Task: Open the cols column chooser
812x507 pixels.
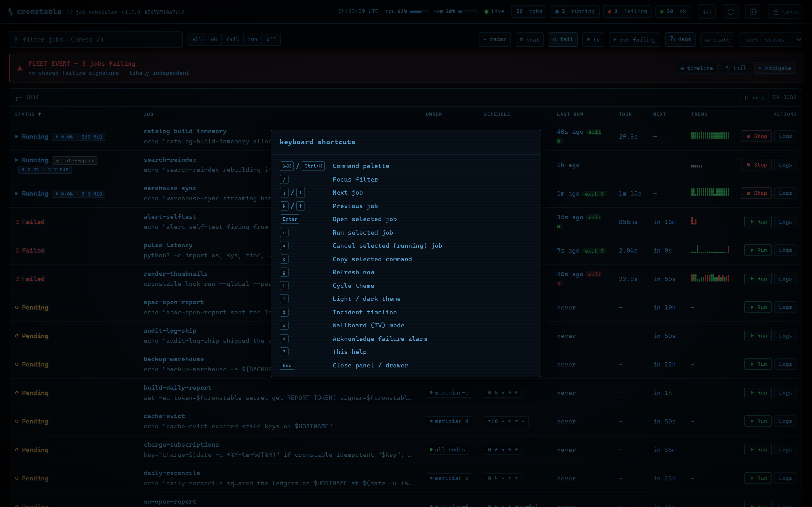Action: click(754, 98)
